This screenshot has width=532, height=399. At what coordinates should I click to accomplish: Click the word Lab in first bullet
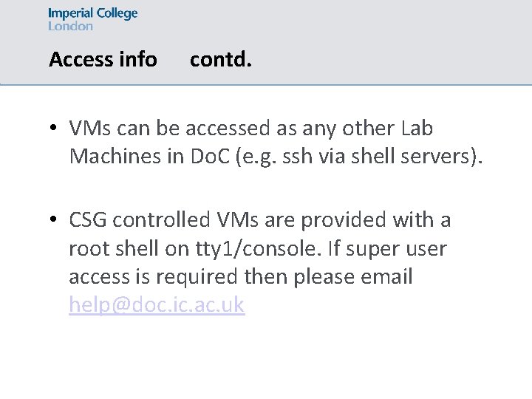417,129
